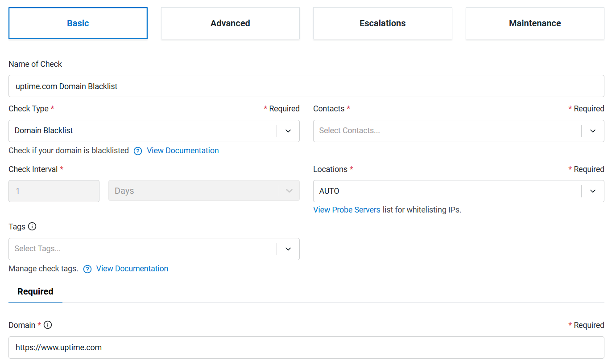Image resolution: width=612 pixels, height=364 pixels.
Task: Open the Select Contacts dropdown
Action: (x=459, y=131)
